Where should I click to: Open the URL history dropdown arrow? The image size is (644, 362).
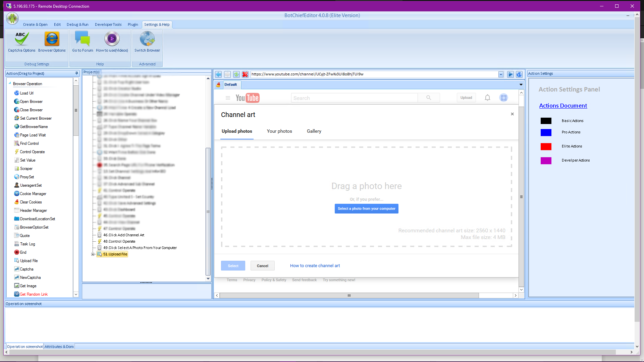click(501, 74)
